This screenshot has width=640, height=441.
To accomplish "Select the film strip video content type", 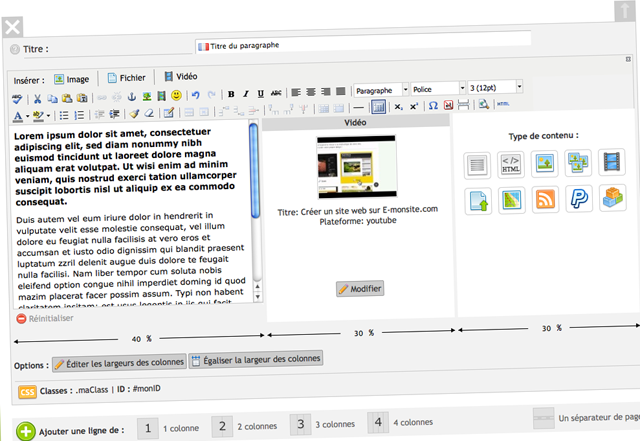I will pos(613,162).
